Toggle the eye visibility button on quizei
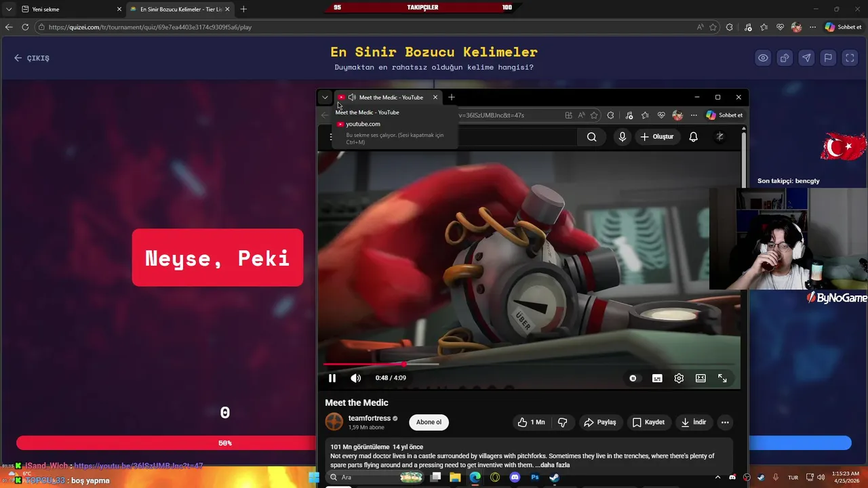This screenshot has width=868, height=488. click(x=763, y=58)
